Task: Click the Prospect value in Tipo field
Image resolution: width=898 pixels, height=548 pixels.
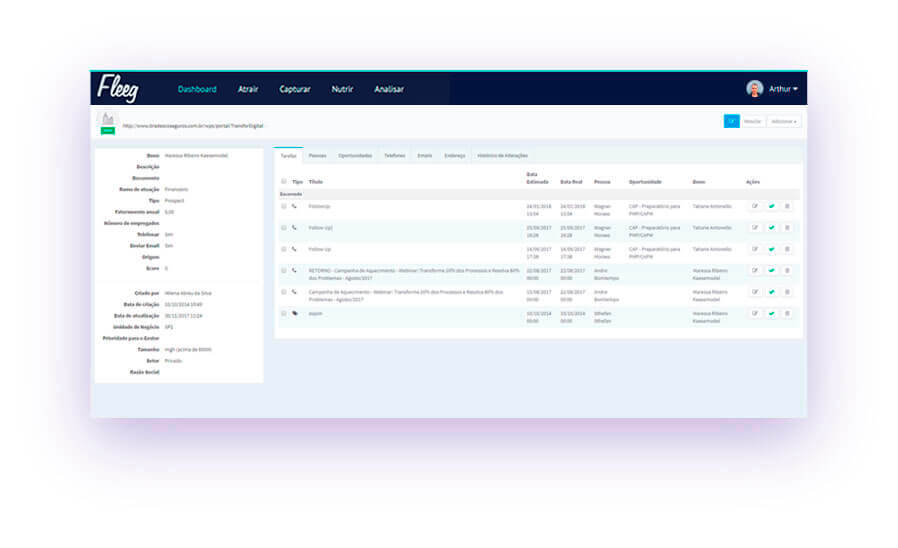Action: click(x=174, y=201)
